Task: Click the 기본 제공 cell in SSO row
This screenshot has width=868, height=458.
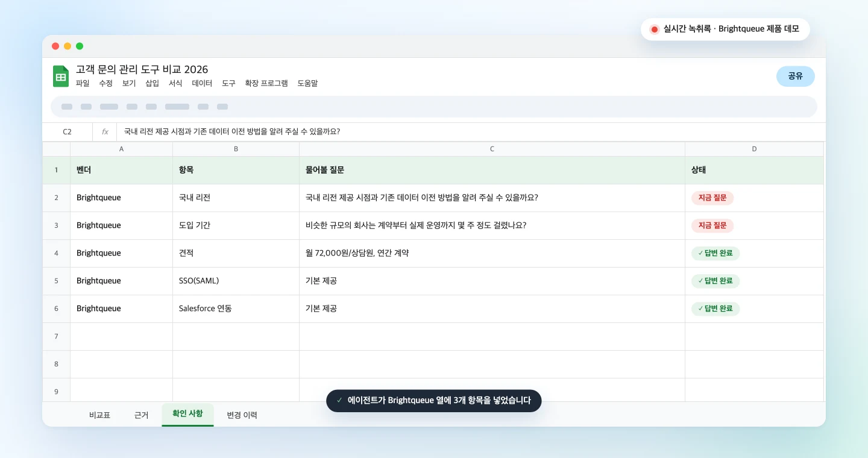Action: pyautogui.click(x=492, y=281)
